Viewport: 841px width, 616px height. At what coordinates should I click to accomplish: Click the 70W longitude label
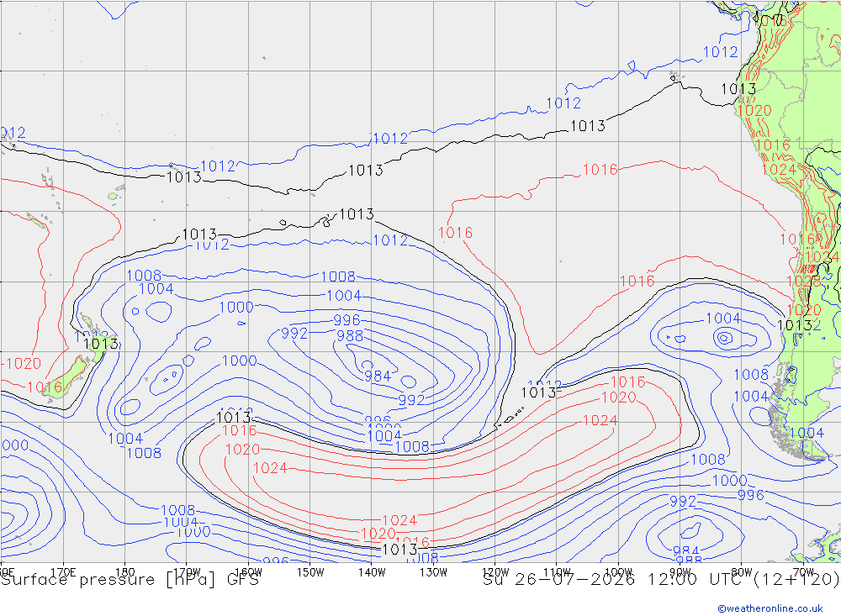click(803, 572)
